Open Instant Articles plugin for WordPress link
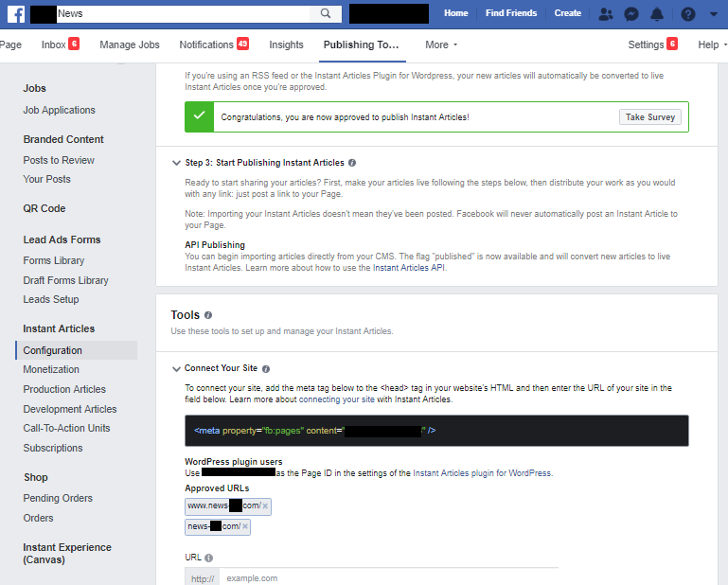Viewport: 728px width, 585px height. pyautogui.click(x=482, y=473)
